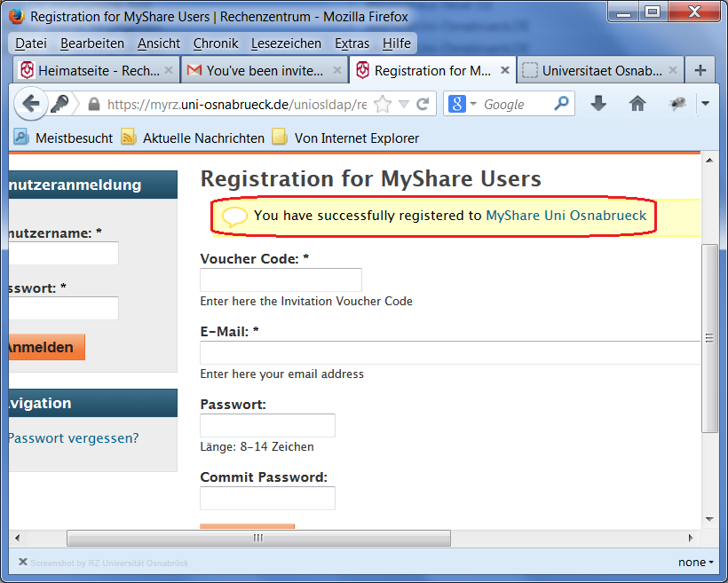Click the orange Anmelden button
Image resolution: width=728 pixels, height=583 pixels.
pyautogui.click(x=46, y=347)
